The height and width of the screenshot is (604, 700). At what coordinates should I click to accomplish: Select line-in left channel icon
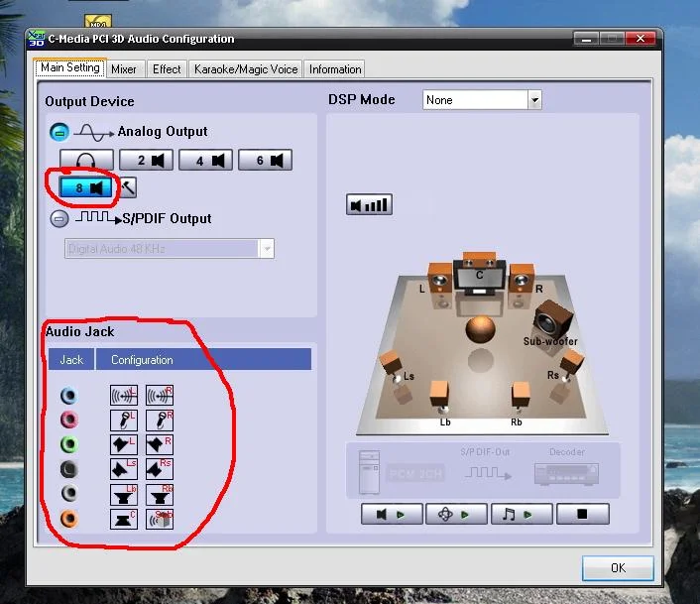click(124, 395)
